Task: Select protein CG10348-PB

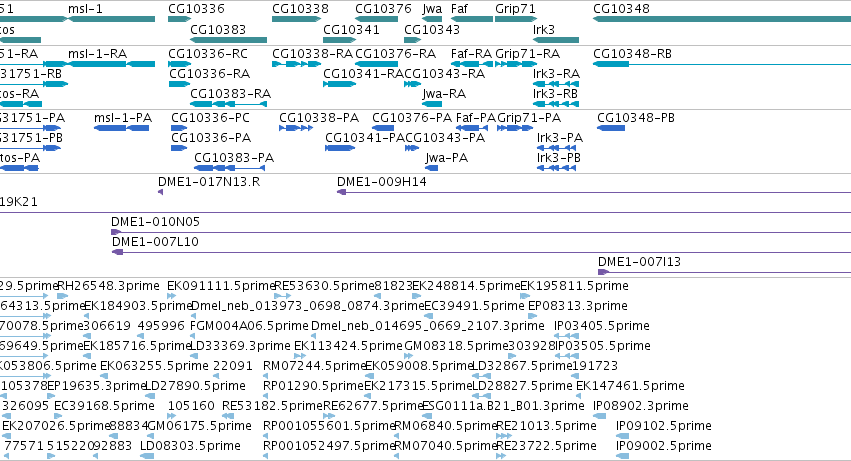Action: (611, 128)
